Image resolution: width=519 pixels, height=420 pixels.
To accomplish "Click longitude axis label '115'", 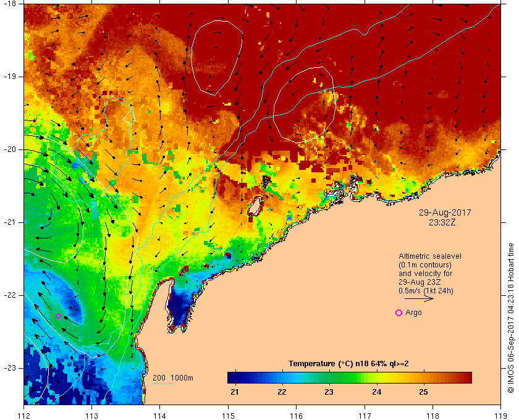I will click(228, 415).
